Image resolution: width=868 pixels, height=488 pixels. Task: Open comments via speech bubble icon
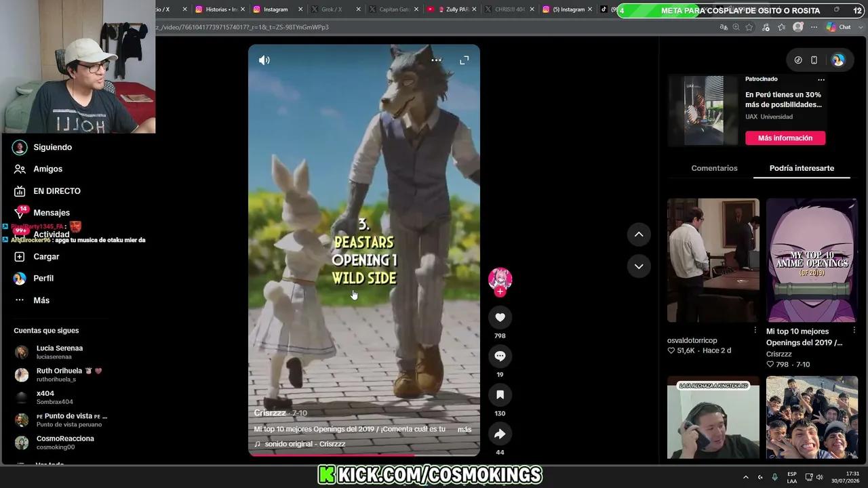500,356
